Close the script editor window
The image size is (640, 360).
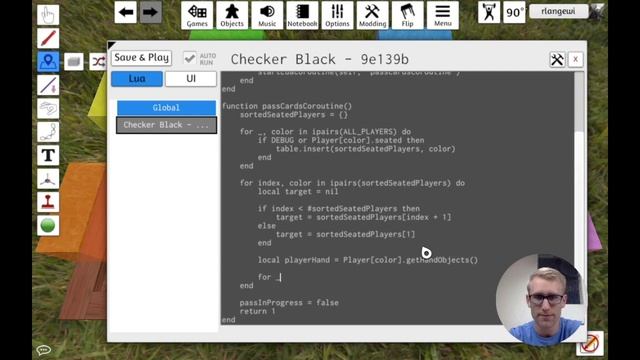[576, 60]
